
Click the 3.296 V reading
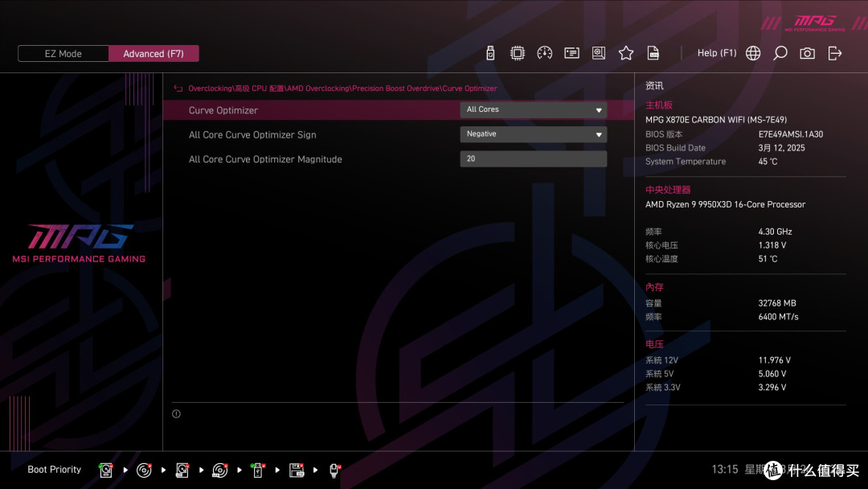772,387
